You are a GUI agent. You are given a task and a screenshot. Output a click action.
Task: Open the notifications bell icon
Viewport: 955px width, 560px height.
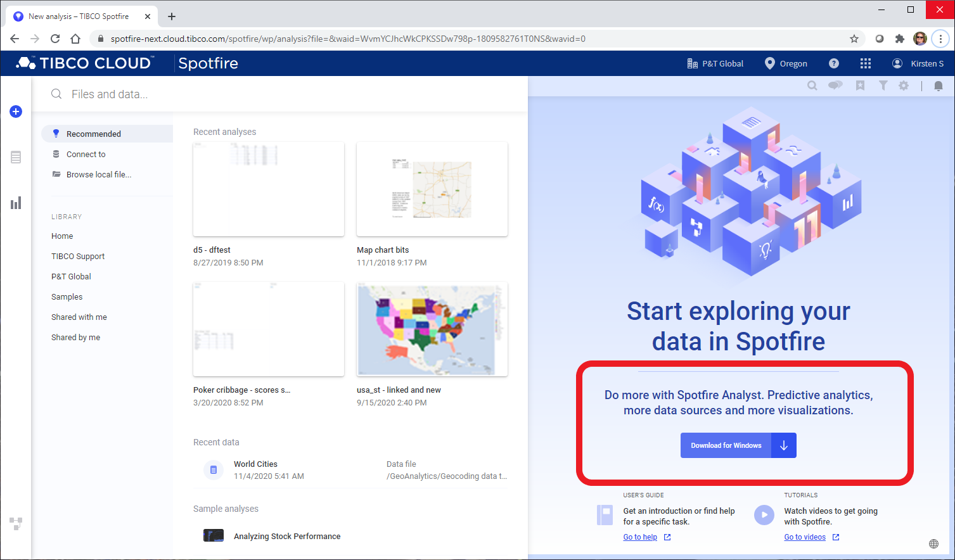tap(939, 86)
